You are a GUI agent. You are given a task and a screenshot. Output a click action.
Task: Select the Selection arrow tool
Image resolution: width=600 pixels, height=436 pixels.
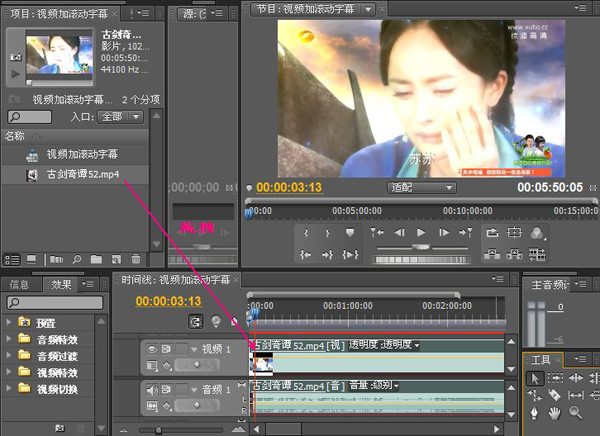click(535, 378)
